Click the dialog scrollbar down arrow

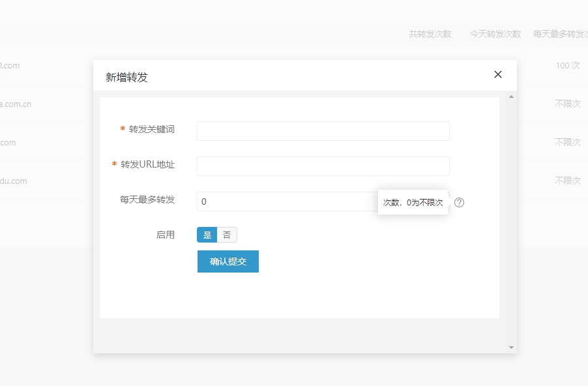tap(511, 348)
